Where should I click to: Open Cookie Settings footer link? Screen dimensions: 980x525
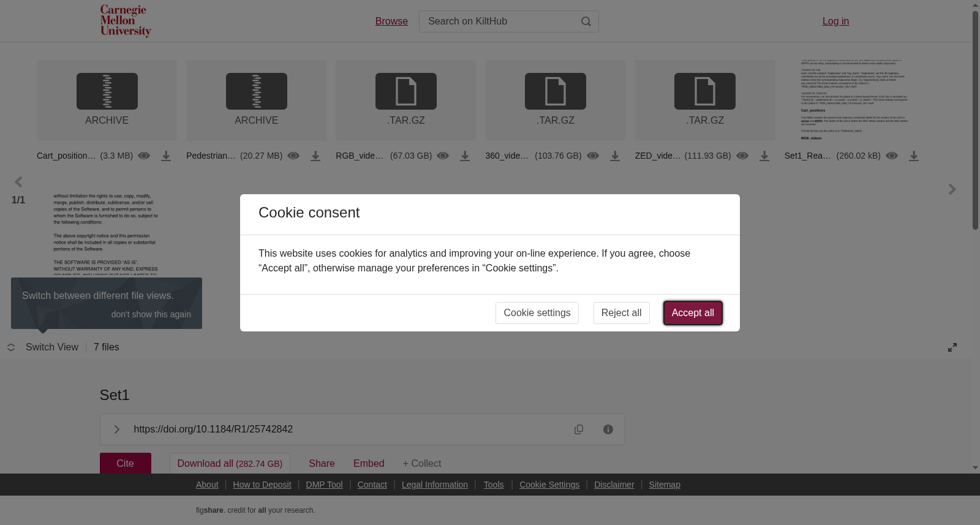point(549,485)
